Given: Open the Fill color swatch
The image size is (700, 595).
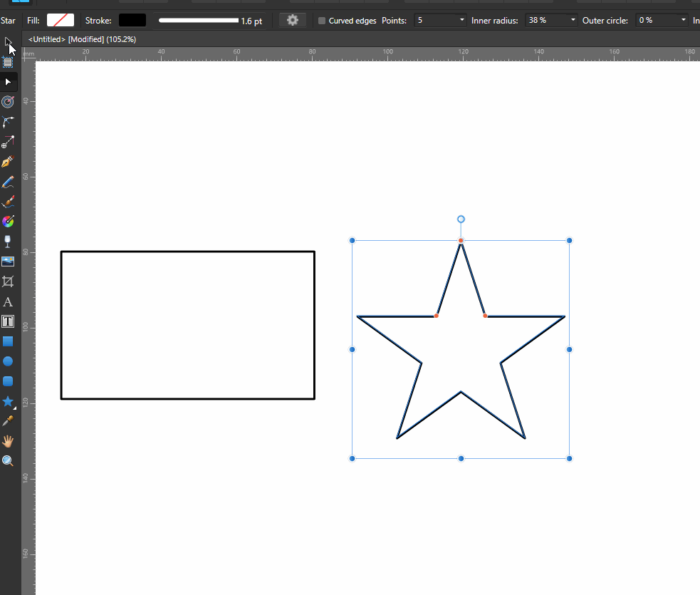Looking at the screenshot, I should click(x=61, y=20).
